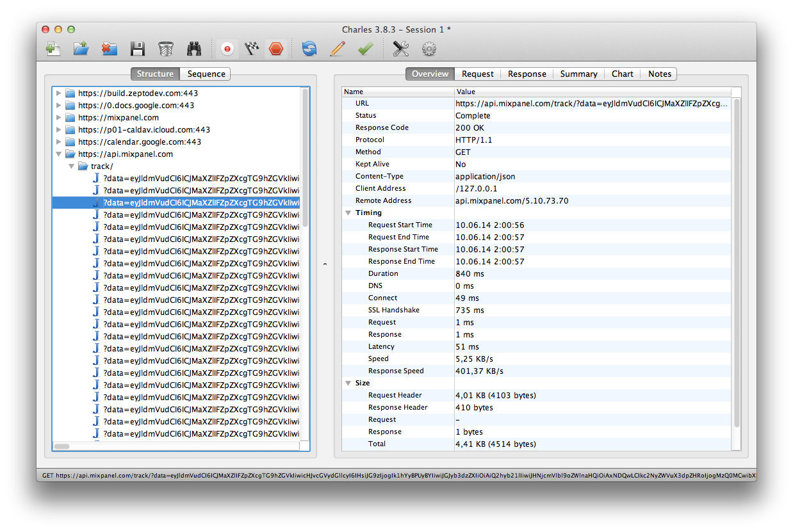Viewport: 793px width, 532px height.
Task: Toggle breakpoints with red hexagon icon
Action: pyautogui.click(x=276, y=49)
